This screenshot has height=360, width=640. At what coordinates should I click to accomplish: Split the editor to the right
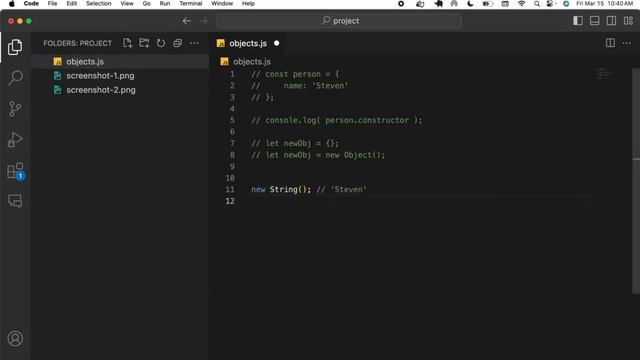point(610,43)
